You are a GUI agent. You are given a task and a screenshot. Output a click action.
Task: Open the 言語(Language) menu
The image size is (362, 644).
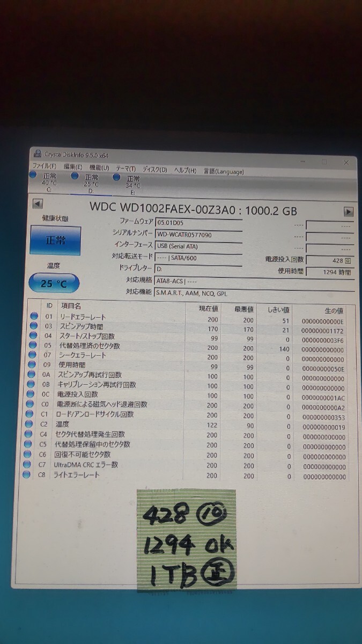(x=224, y=171)
